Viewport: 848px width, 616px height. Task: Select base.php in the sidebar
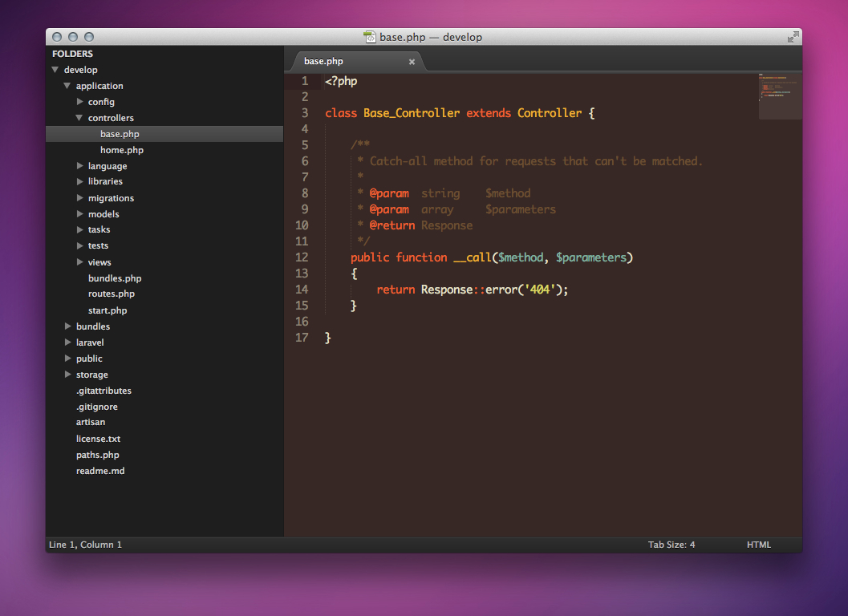click(x=164, y=134)
